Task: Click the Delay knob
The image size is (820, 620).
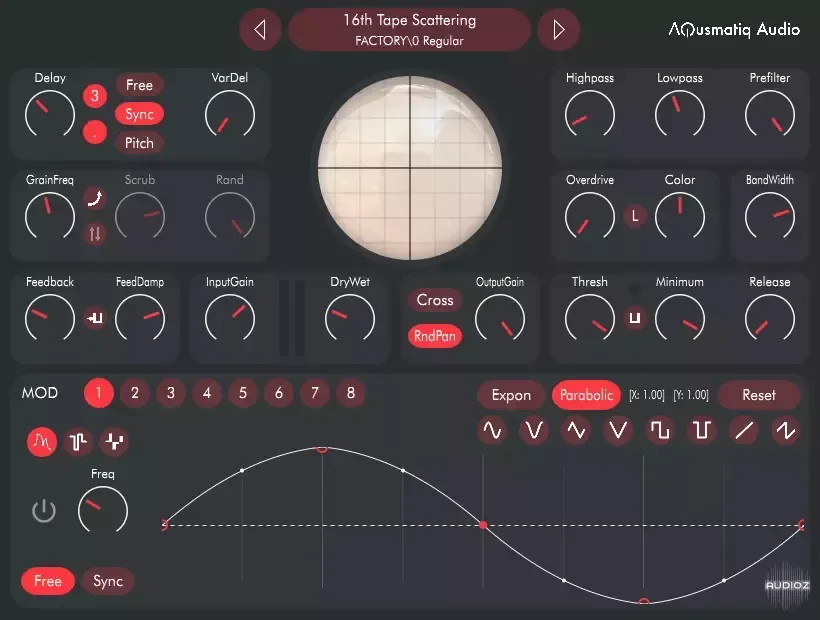Action: pyautogui.click(x=50, y=114)
